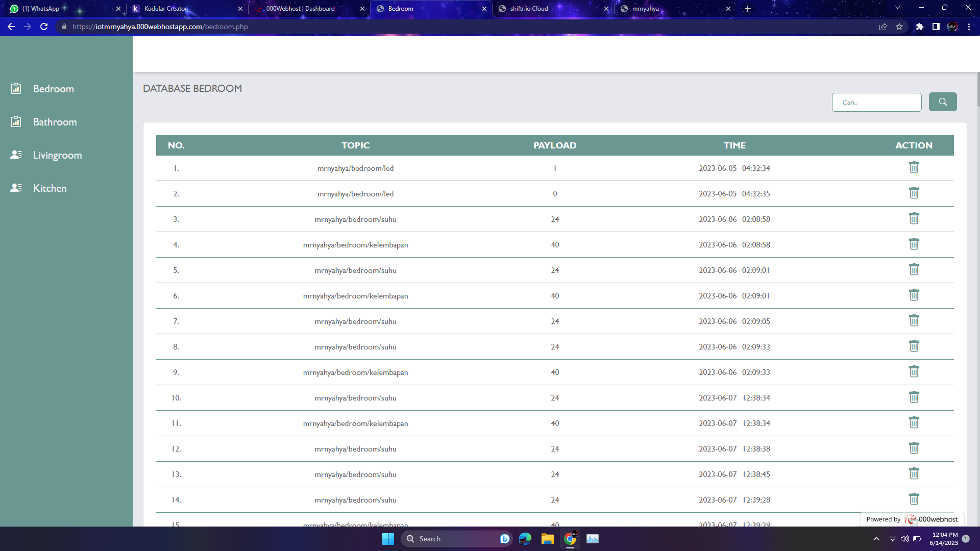Expand the tab search chevron
Viewport: 980px width, 551px height.
[x=897, y=8]
